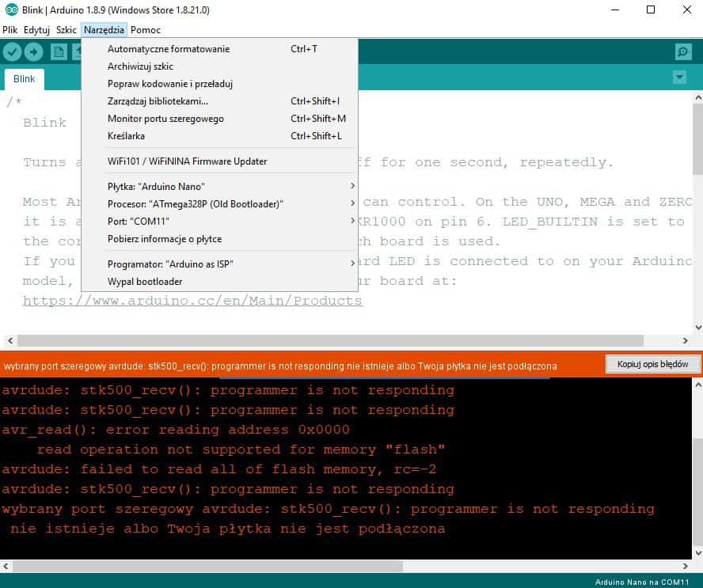
Task: Launch Kreślarka plotter
Action: click(x=219, y=136)
